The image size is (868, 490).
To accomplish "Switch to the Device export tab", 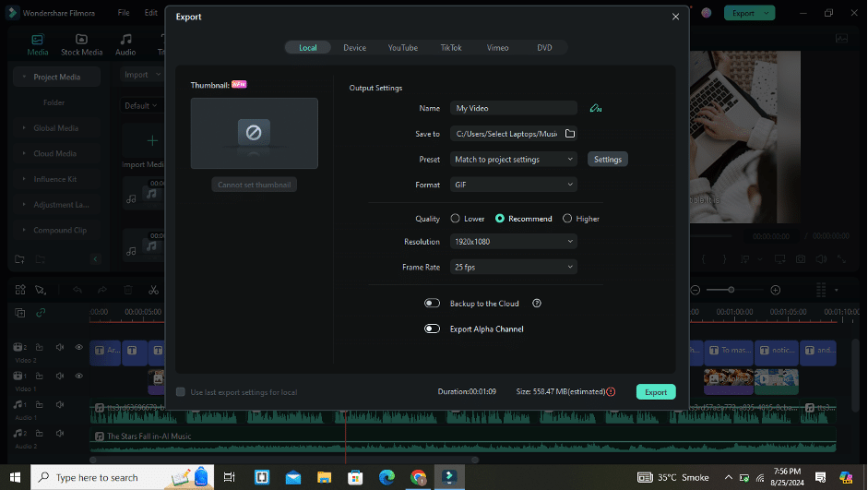I will coord(355,48).
